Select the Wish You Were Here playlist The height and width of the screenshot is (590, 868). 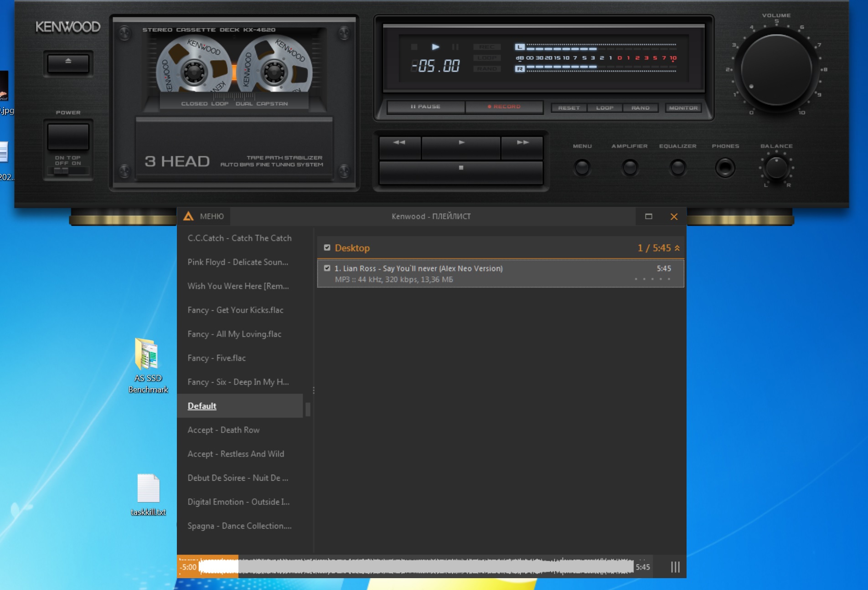point(240,286)
